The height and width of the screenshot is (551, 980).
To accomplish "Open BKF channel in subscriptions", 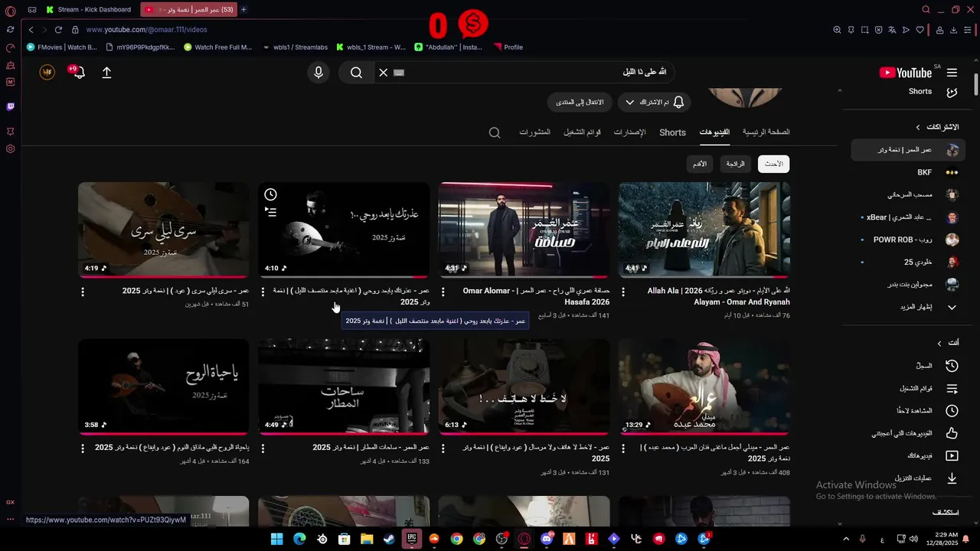I will click(x=908, y=173).
